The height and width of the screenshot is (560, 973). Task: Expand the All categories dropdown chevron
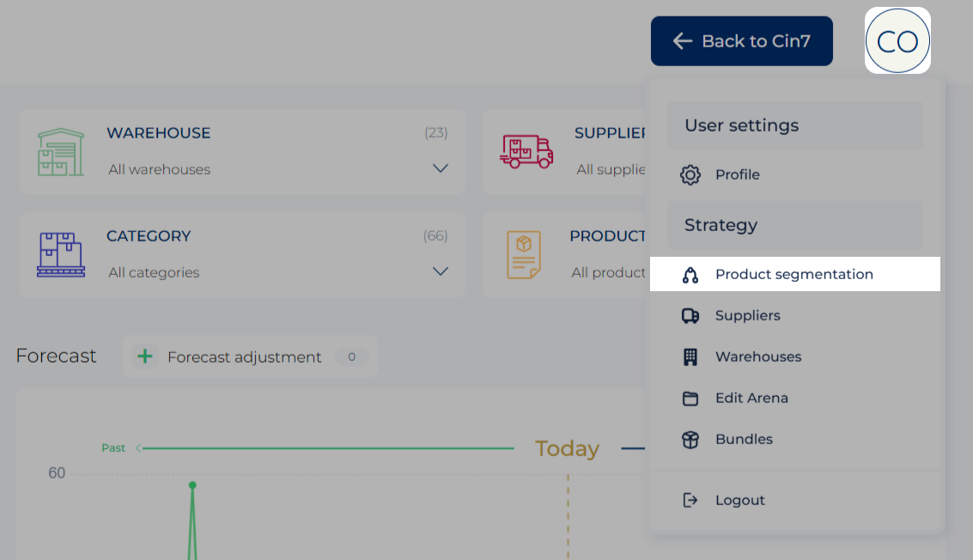tap(441, 272)
